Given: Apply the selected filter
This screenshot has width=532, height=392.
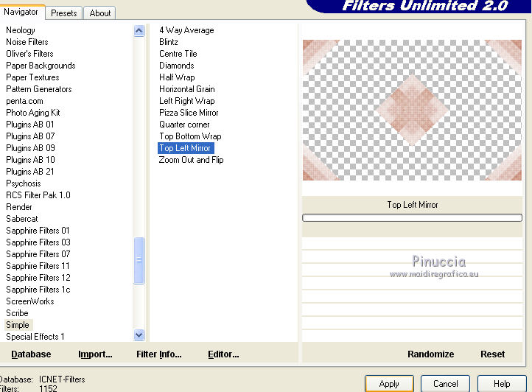Looking at the screenshot, I should [389, 384].
